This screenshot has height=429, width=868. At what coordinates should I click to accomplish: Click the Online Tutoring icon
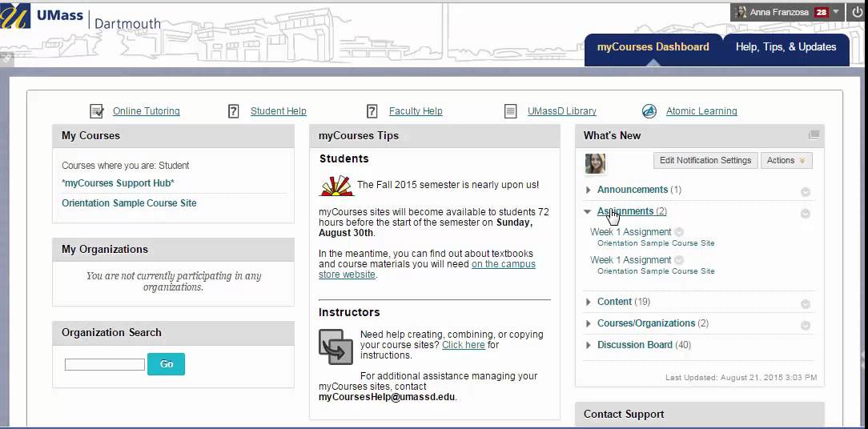[x=97, y=111]
